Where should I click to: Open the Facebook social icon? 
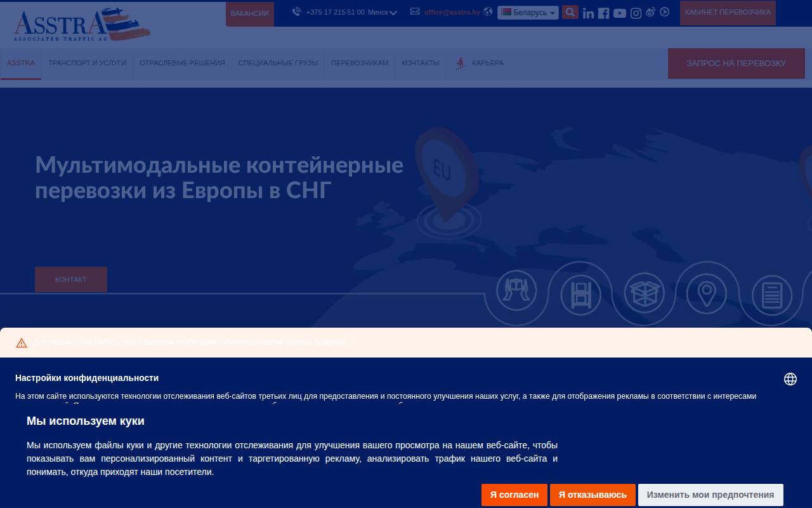click(603, 13)
